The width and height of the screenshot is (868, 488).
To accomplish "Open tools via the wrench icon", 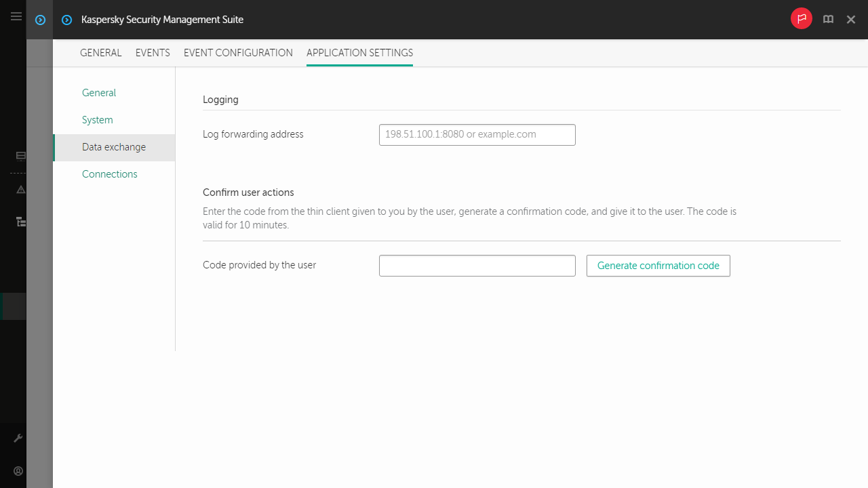I will pyautogui.click(x=18, y=437).
